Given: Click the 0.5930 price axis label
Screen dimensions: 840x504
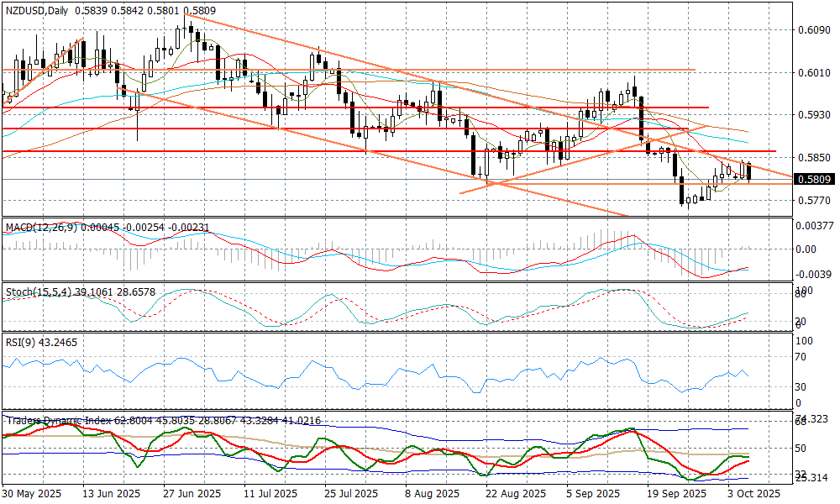Looking at the screenshot, I should pyautogui.click(x=812, y=115).
